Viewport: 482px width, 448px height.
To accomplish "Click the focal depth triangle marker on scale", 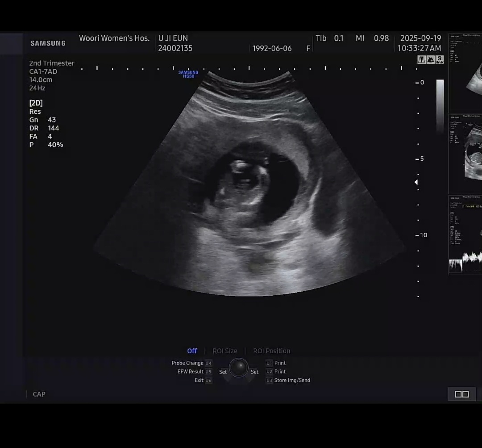I will point(416,182).
